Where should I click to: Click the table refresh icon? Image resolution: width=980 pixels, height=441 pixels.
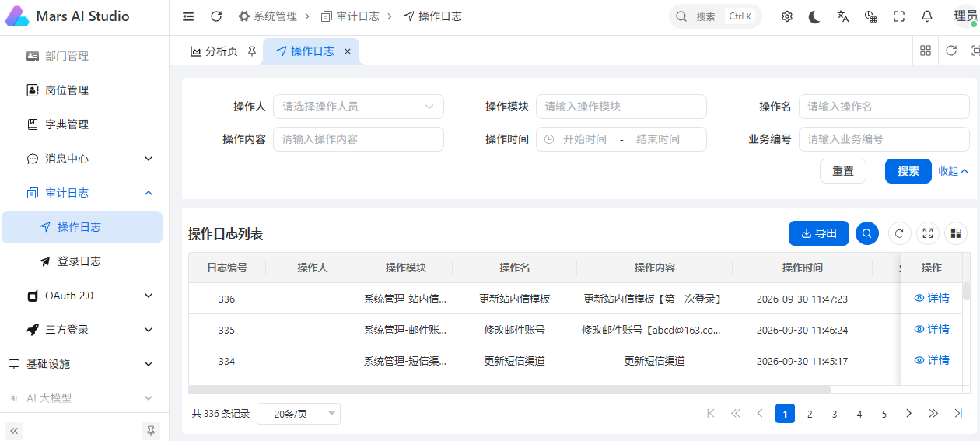tap(900, 233)
